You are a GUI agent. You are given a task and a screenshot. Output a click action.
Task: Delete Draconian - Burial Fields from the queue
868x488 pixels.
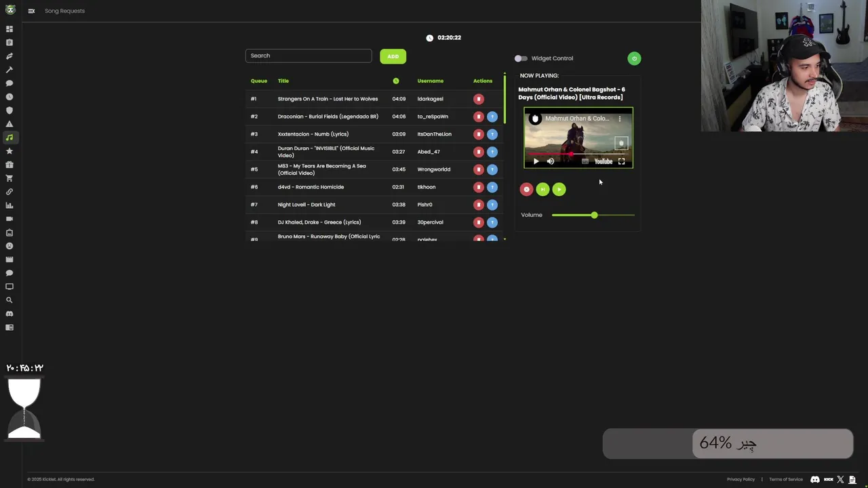pyautogui.click(x=479, y=117)
